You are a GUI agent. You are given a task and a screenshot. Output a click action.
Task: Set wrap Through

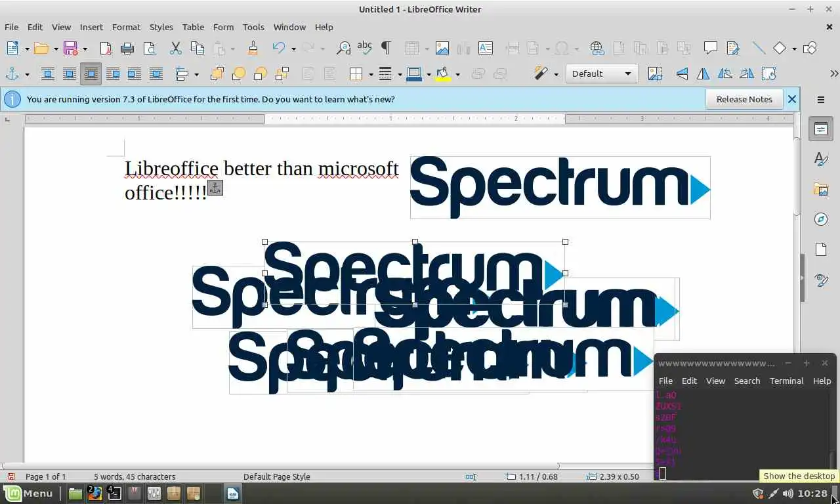156,73
